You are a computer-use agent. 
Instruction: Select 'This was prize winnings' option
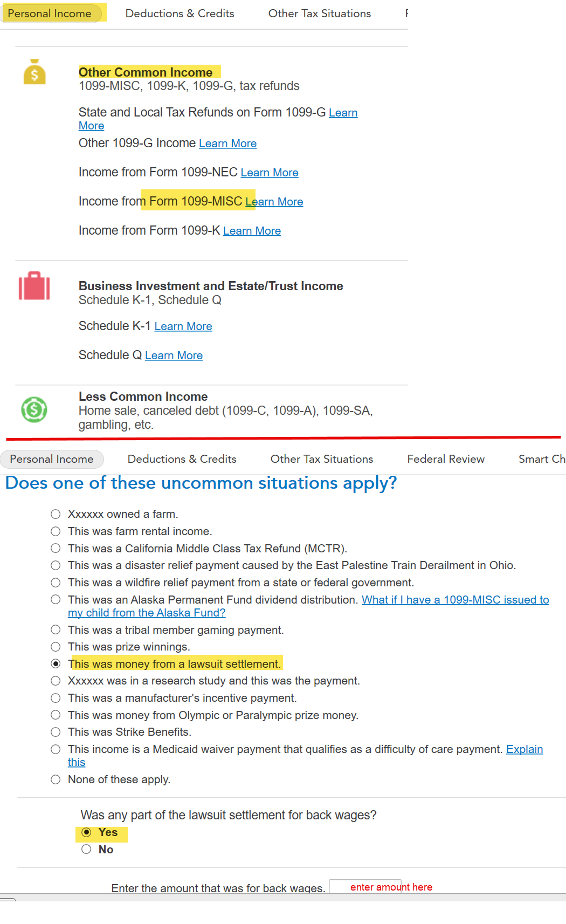tap(56, 647)
